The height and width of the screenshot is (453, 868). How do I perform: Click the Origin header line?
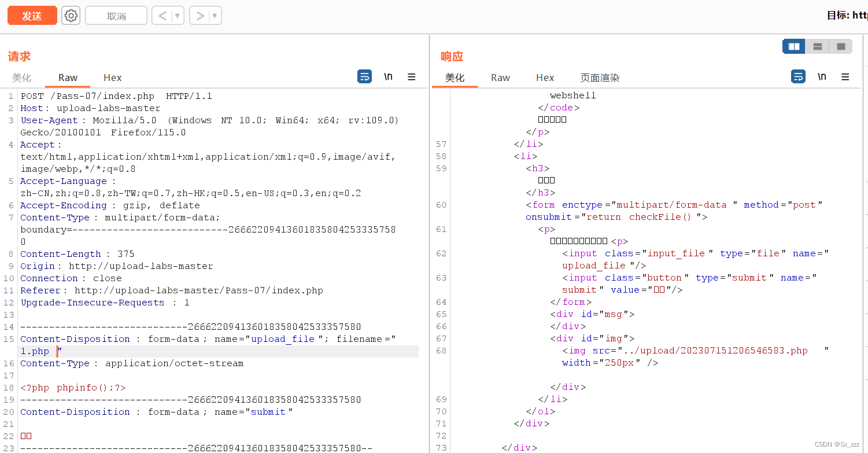(x=117, y=266)
